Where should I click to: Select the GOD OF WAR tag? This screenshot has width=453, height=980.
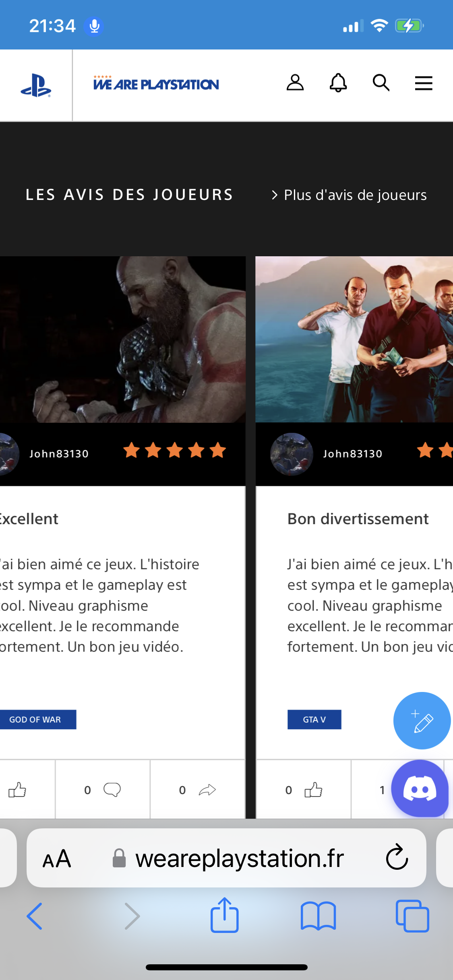point(36,719)
